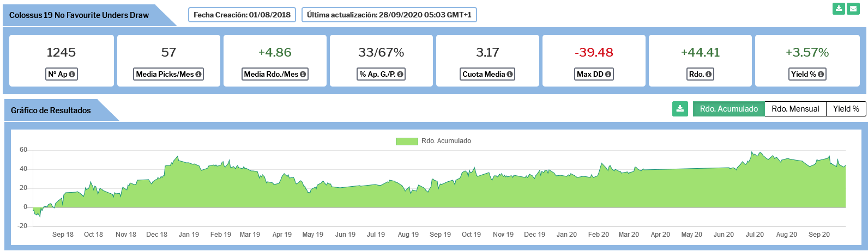Click the 57 picks per month value

coord(168,52)
